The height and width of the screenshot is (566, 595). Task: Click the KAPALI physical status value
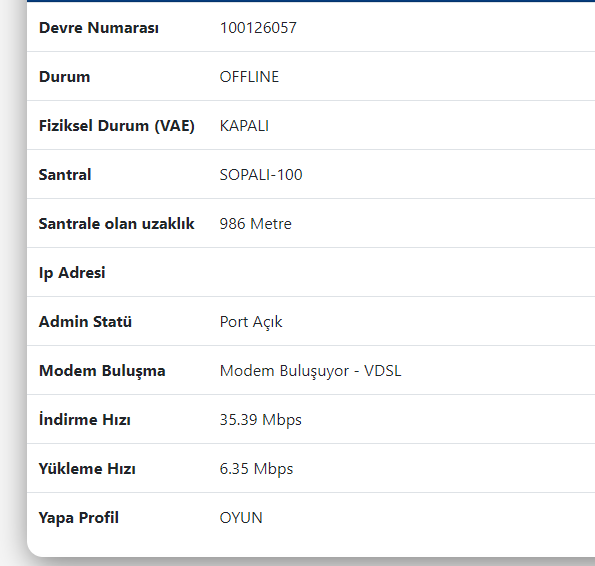tap(244, 126)
